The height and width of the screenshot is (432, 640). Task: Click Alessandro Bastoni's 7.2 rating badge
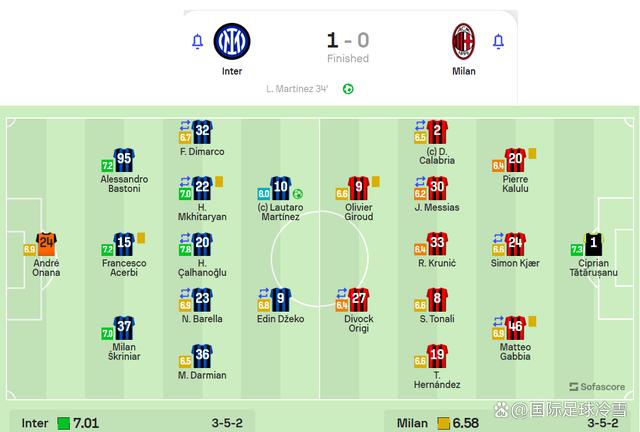pyautogui.click(x=107, y=165)
